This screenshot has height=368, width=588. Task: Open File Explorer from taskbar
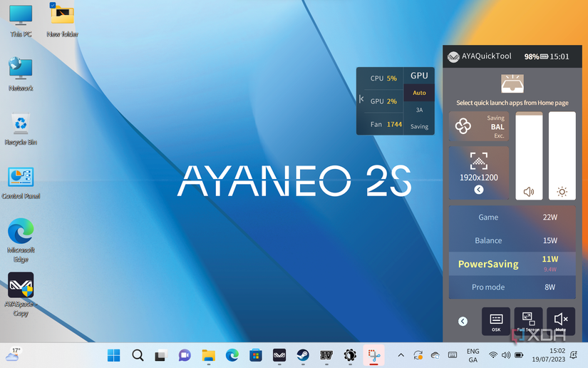(x=209, y=355)
